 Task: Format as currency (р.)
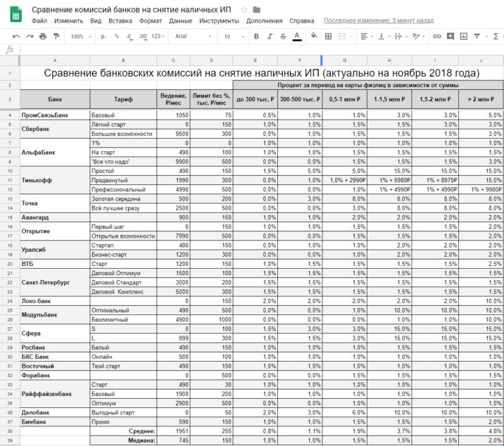click(x=103, y=37)
